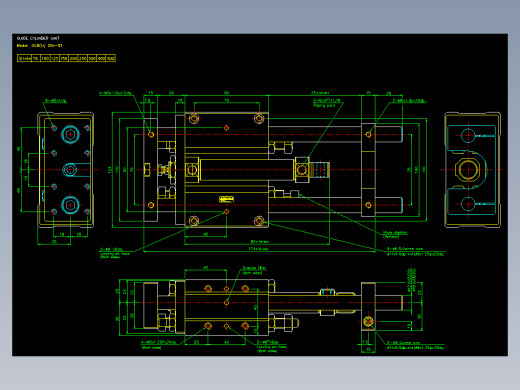Screen dimensions: 520x390
Task: Select the 500 stroke table cell
Action: 111,58
